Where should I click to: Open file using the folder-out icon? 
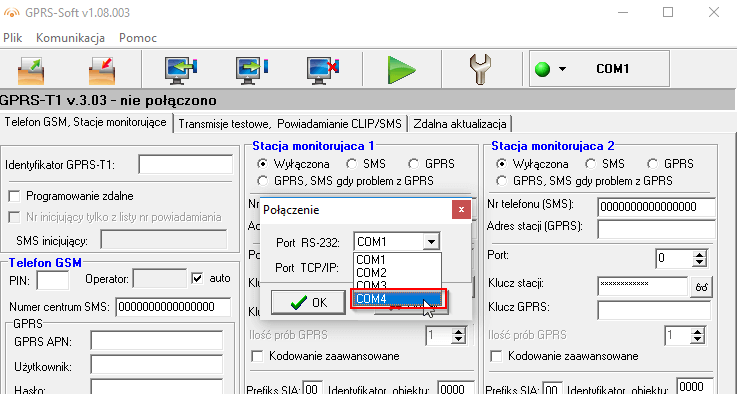pyautogui.click(x=31, y=71)
